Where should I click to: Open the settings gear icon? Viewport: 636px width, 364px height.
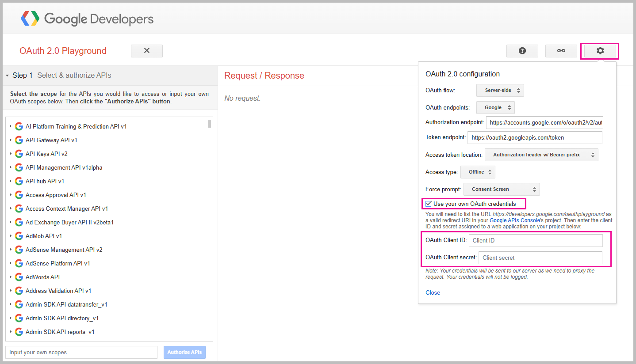pos(600,51)
